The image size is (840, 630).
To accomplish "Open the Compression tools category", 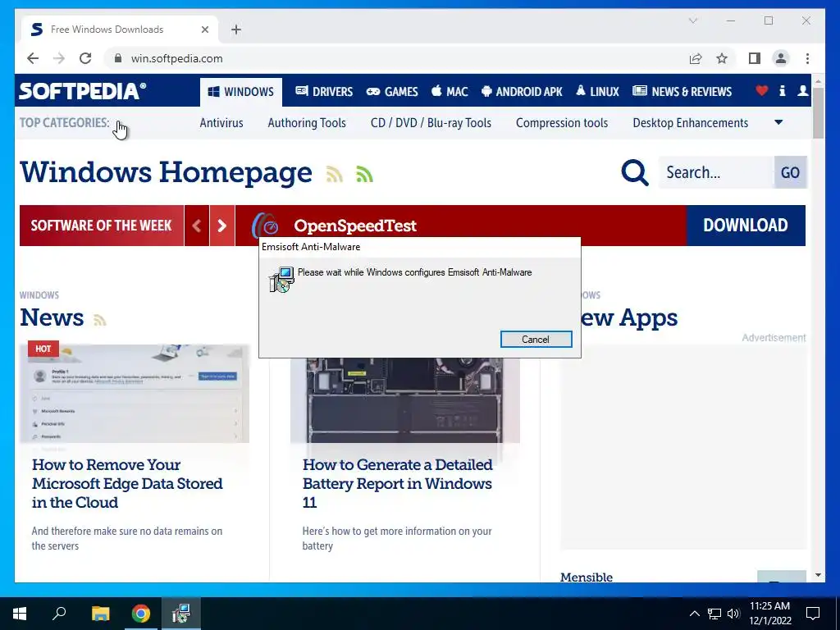I will click(x=562, y=123).
